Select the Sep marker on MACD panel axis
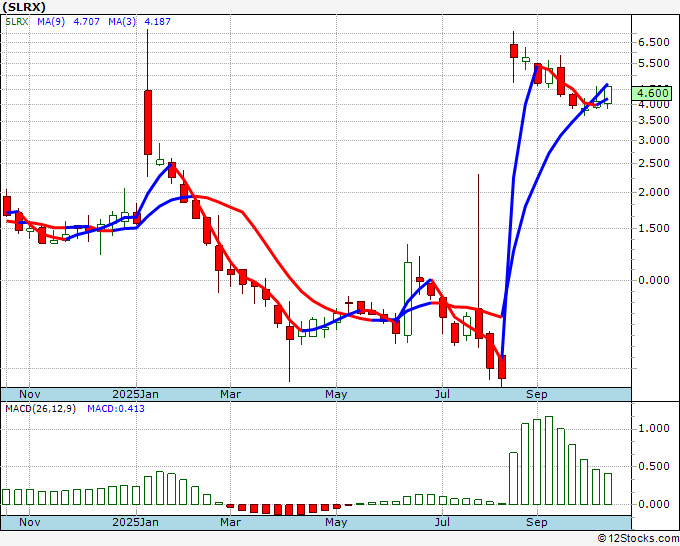This screenshot has width=680, height=546. pos(537,522)
